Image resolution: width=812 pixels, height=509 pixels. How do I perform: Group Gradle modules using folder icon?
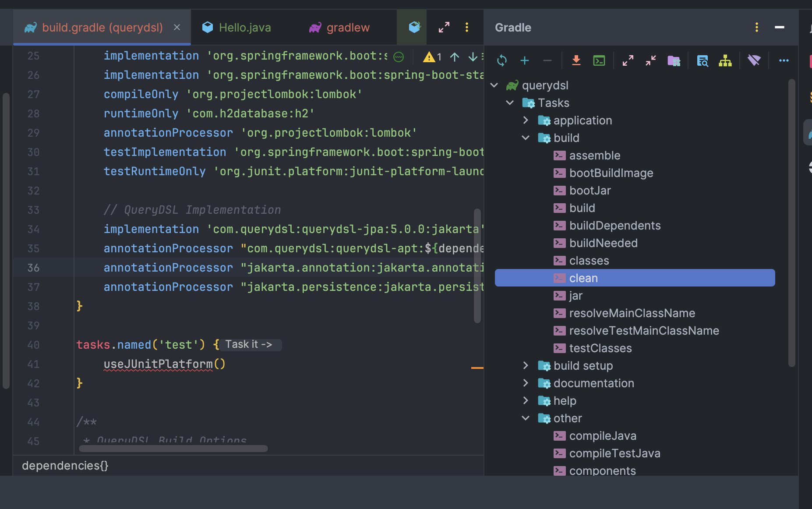click(674, 60)
